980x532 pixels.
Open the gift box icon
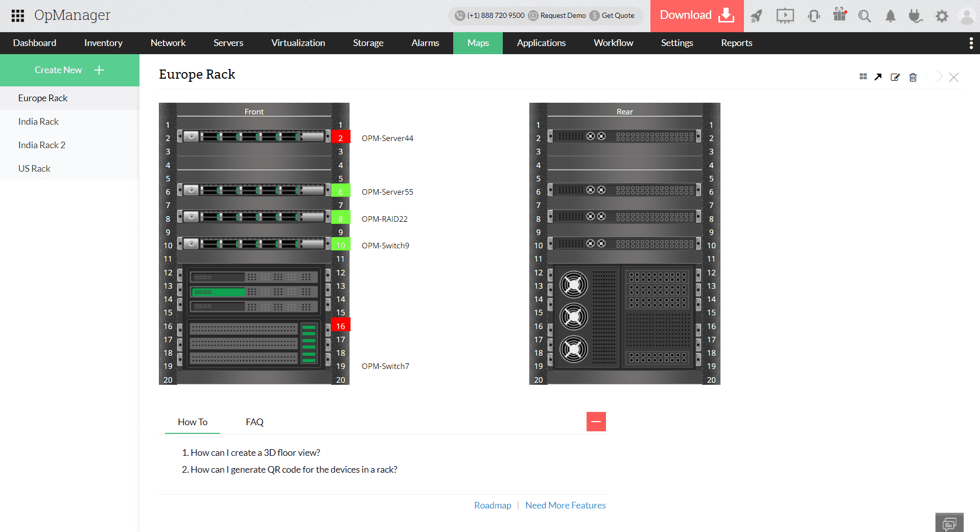[x=840, y=14]
